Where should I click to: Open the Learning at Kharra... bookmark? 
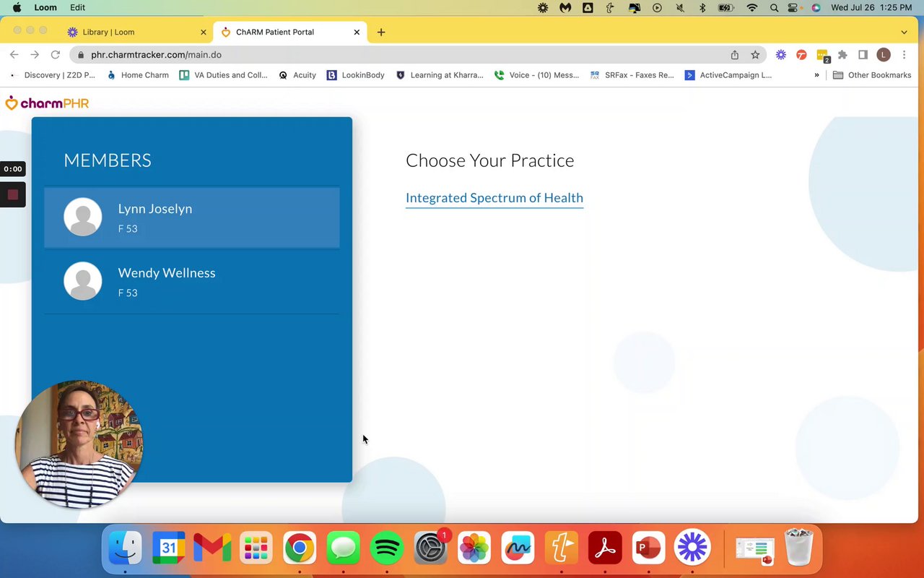tap(440, 75)
